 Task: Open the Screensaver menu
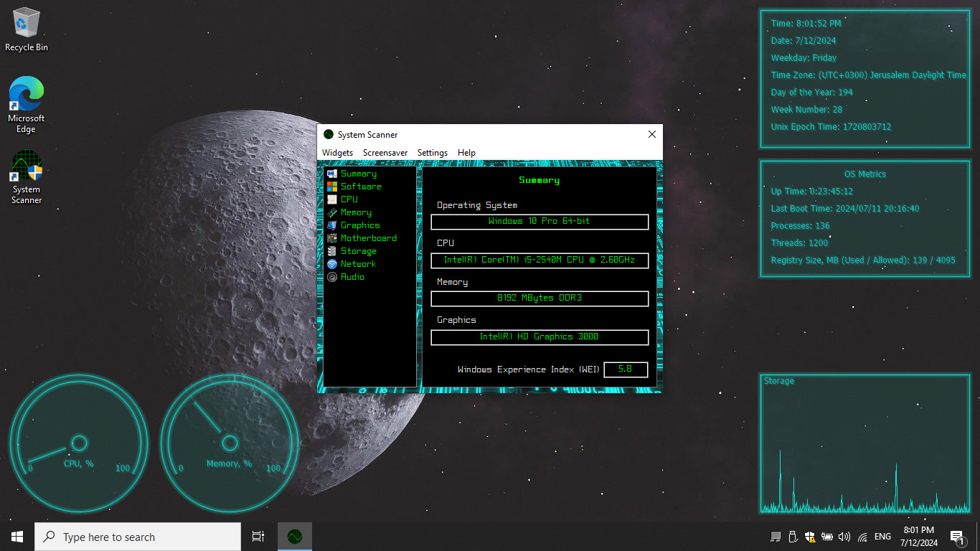tap(385, 153)
